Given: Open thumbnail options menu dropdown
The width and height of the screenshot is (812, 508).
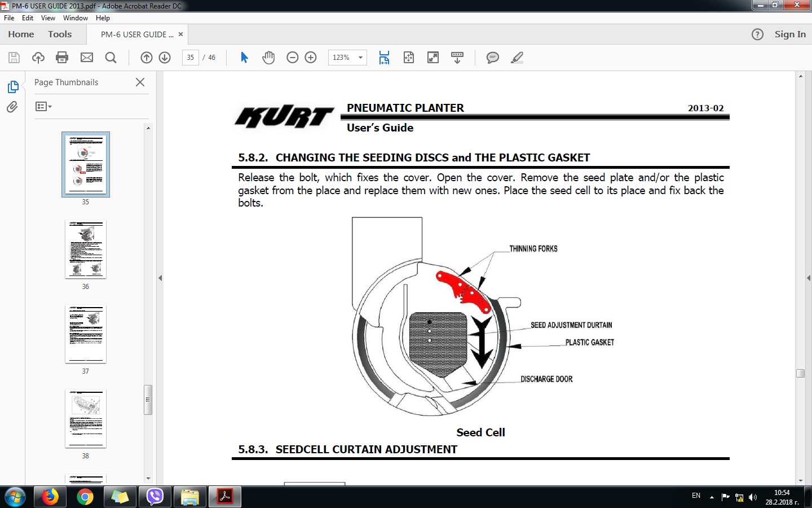Looking at the screenshot, I should click(43, 107).
